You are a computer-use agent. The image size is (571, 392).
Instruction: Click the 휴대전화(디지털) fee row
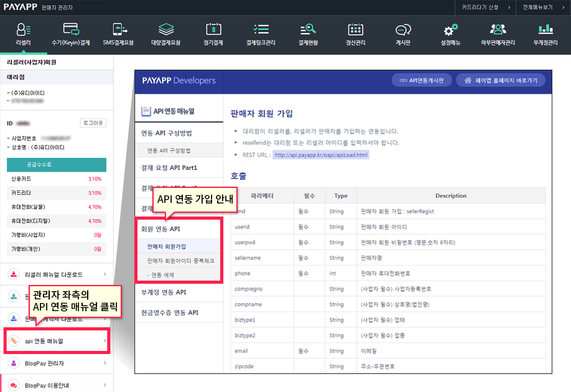[x=57, y=221]
